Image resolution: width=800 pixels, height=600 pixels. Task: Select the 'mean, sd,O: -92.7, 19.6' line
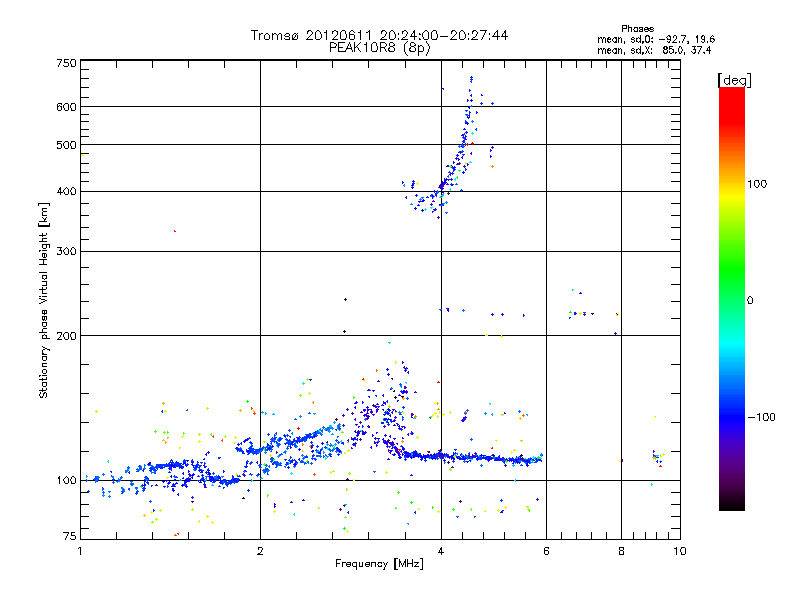pyautogui.click(x=656, y=39)
